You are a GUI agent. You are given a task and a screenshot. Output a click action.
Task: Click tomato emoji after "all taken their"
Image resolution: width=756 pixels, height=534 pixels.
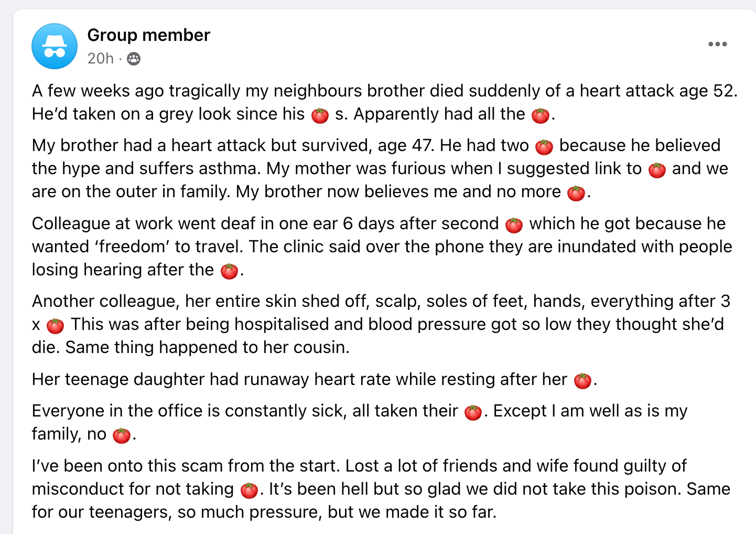pyautogui.click(x=473, y=412)
